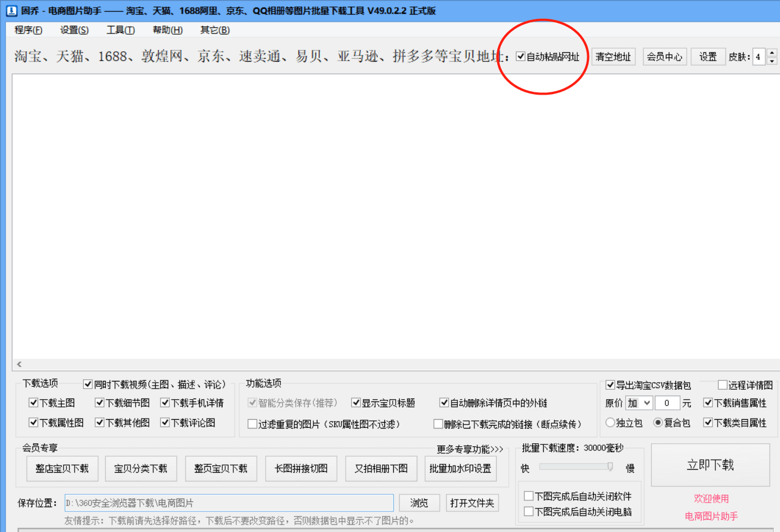This screenshot has width=780, height=532.
Task: Toggle 导出淘宝CSV数据包 checkbox
Action: click(610, 385)
